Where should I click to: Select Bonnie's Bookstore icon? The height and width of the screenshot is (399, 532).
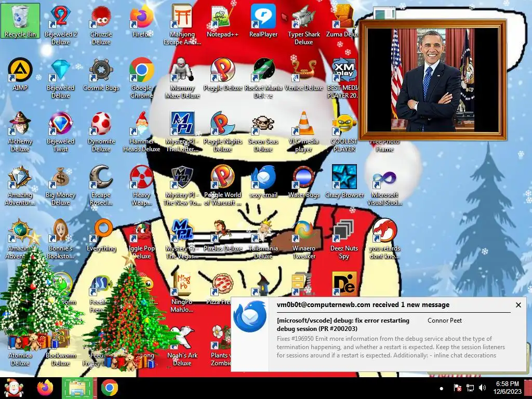pos(60,239)
